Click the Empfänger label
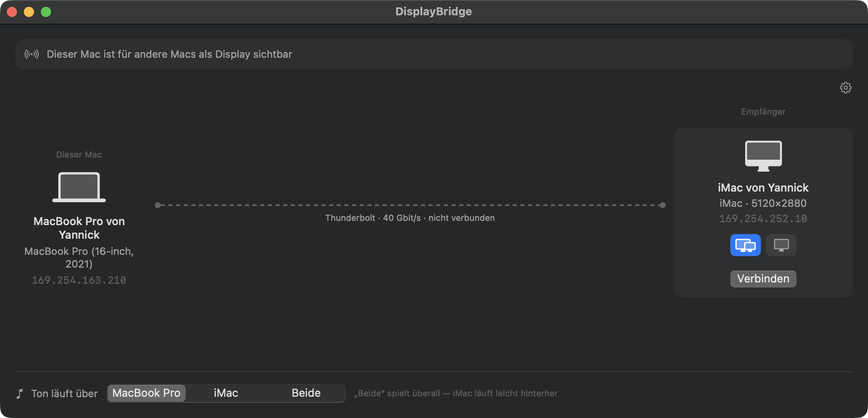 click(763, 112)
